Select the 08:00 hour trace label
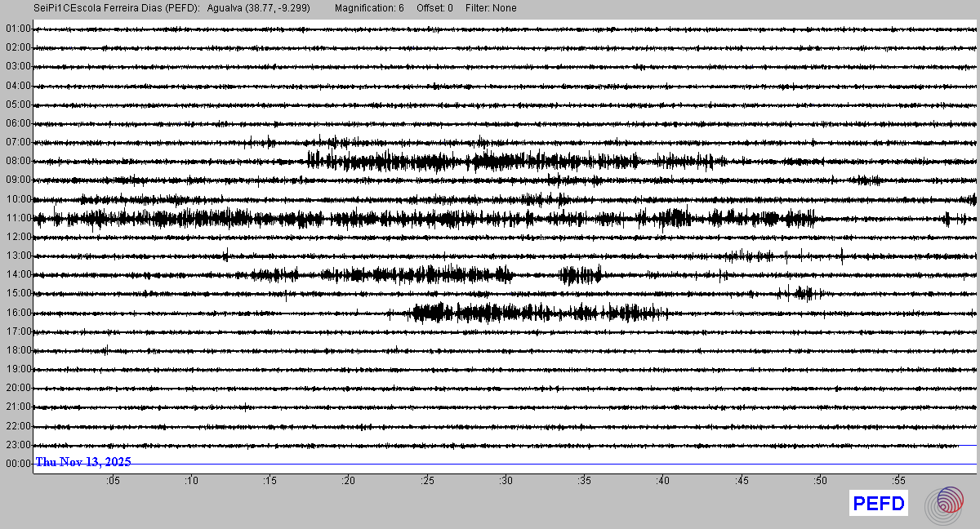Viewport: 980px width, 529px height. click(x=17, y=162)
